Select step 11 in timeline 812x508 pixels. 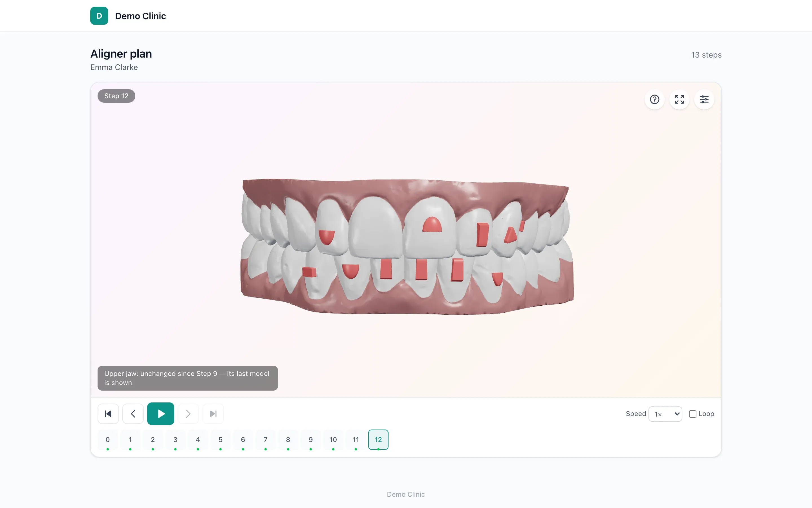[x=356, y=440]
